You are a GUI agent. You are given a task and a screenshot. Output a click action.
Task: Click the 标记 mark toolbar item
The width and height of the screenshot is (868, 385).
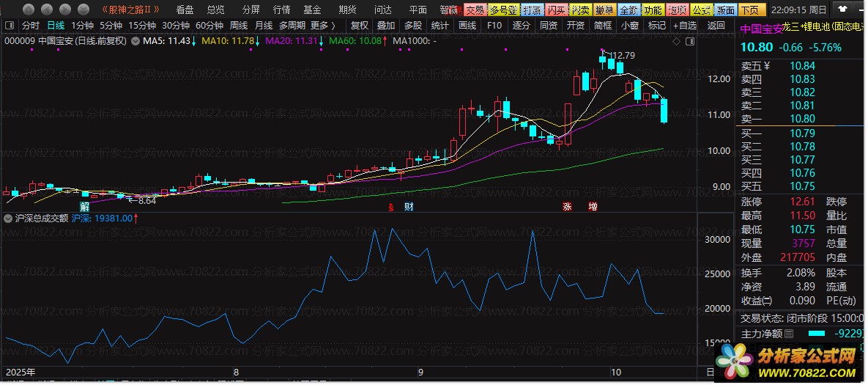[x=657, y=26]
